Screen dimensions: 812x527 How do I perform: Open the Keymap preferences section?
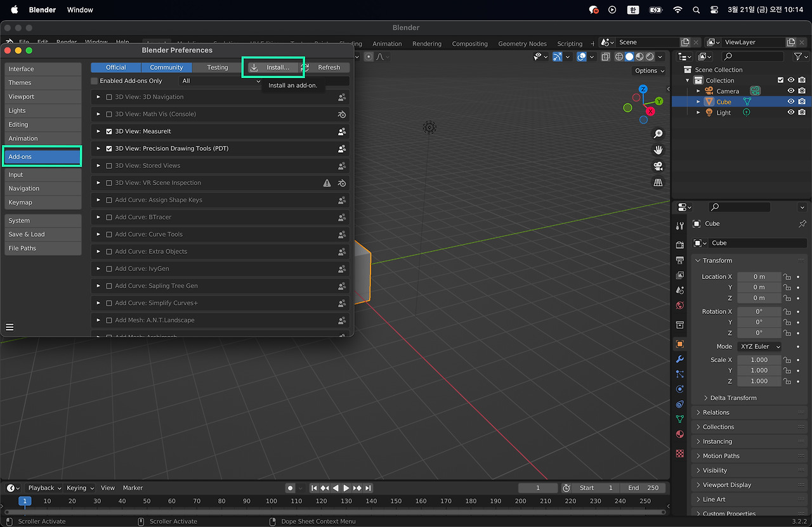point(43,202)
